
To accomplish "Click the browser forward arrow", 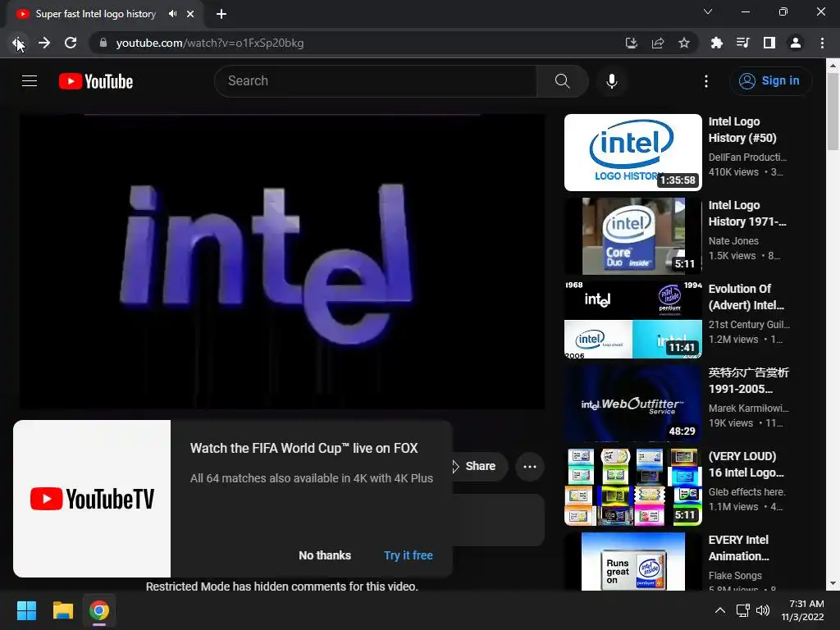I will pos(44,43).
